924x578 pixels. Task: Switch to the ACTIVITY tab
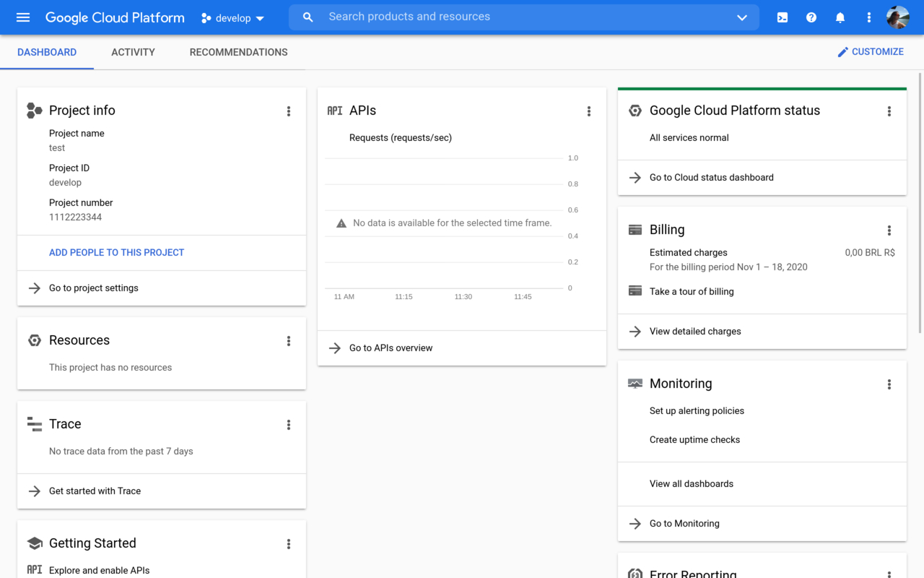[133, 52]
